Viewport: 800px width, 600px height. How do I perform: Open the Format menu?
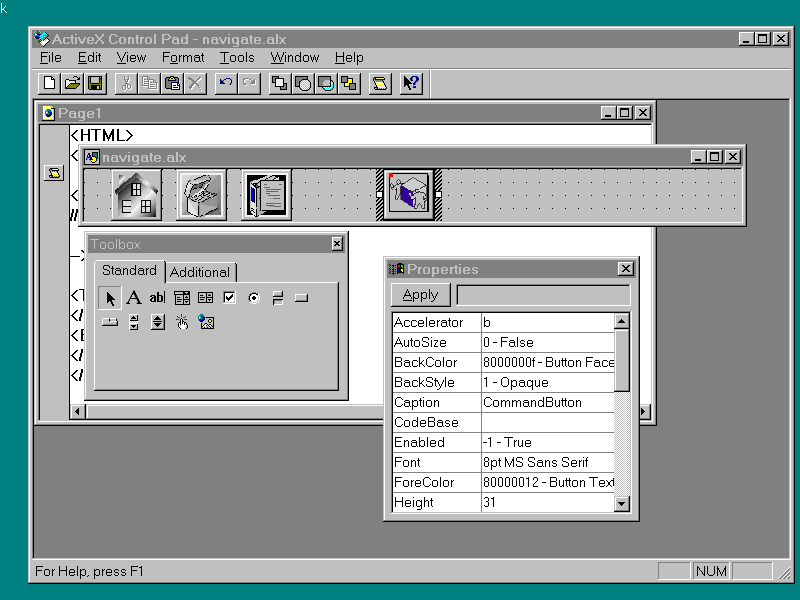pos(183,58)
